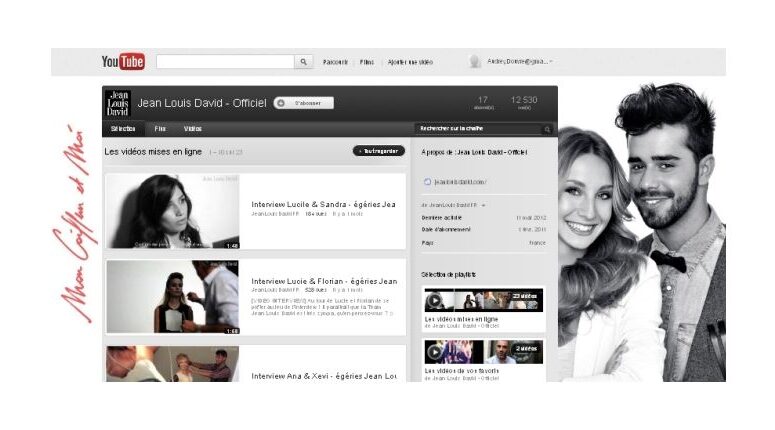Open the Ajouter une vidéo link
Image resolution: width=775 pixels, height=430 pixels.
click(410, 62)
